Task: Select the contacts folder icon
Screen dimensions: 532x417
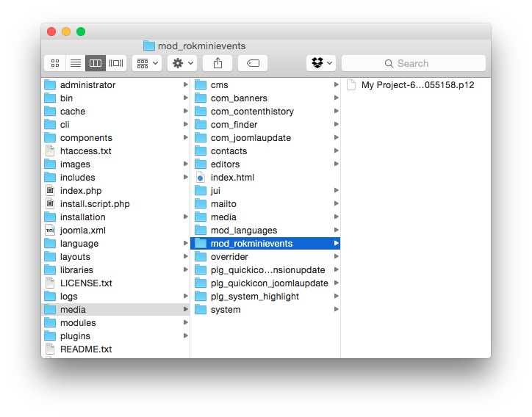Action: [201, 151]
